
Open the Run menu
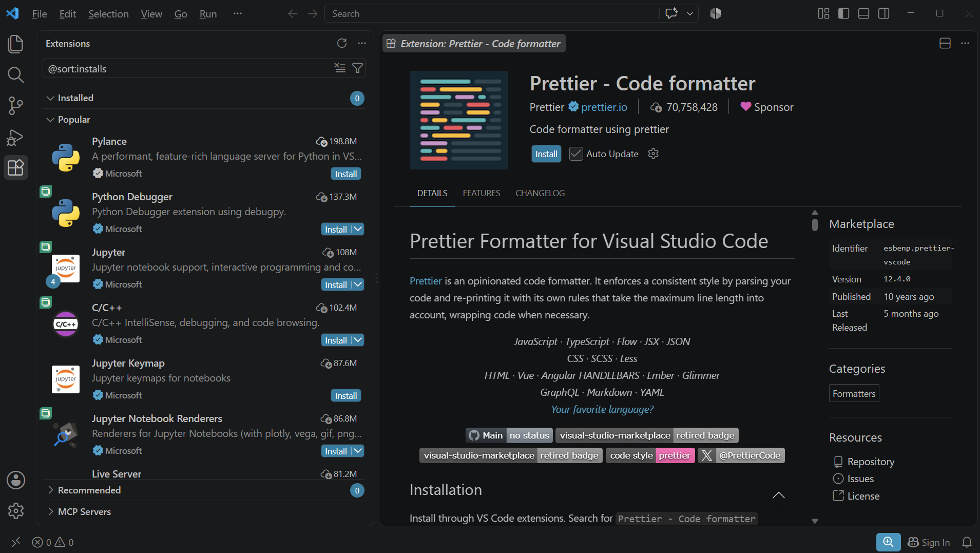tap(208, 14)
